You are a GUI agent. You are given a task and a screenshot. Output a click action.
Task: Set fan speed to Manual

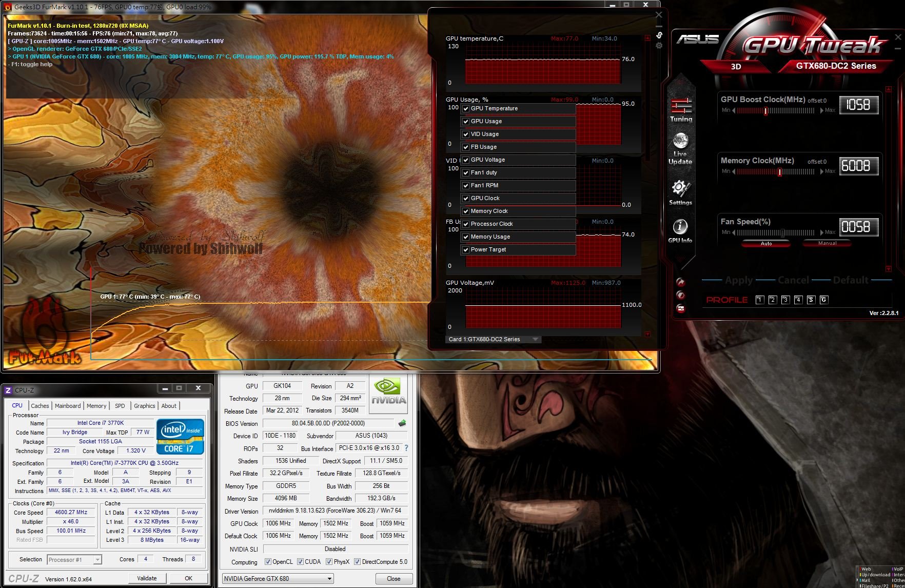tap(827, 244)
